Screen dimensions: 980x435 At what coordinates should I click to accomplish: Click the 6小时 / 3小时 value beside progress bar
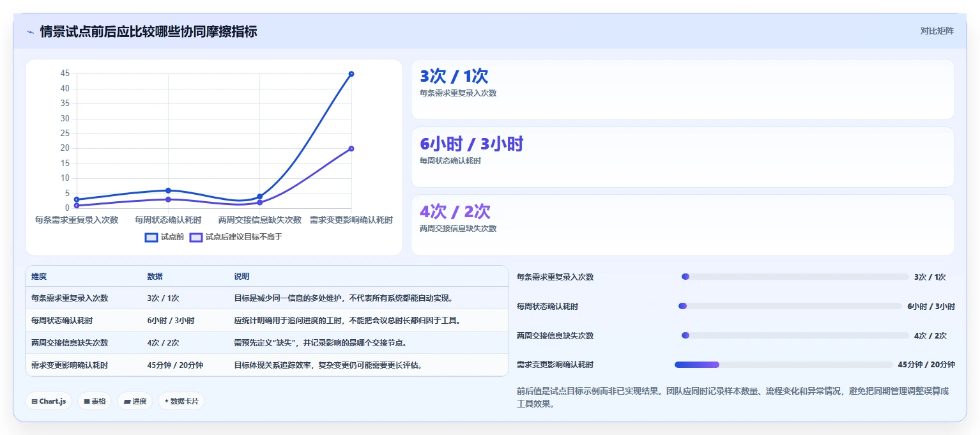click(x=931, y=307)
